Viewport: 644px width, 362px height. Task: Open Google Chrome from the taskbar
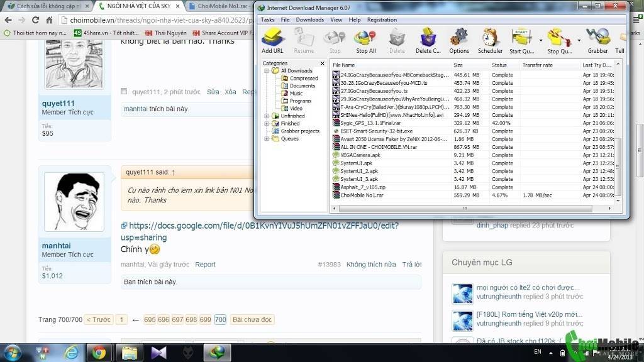(x=99, y=352)
